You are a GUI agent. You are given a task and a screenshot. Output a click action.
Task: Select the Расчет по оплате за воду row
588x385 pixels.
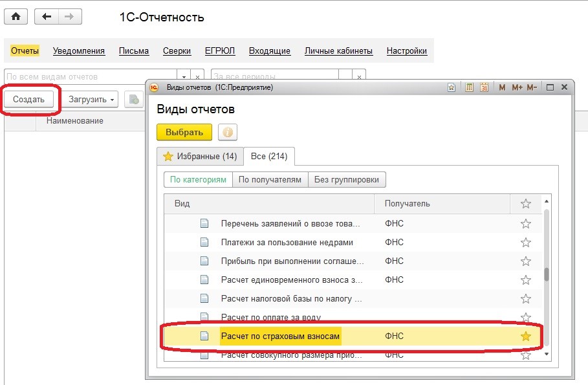[353, 318]
